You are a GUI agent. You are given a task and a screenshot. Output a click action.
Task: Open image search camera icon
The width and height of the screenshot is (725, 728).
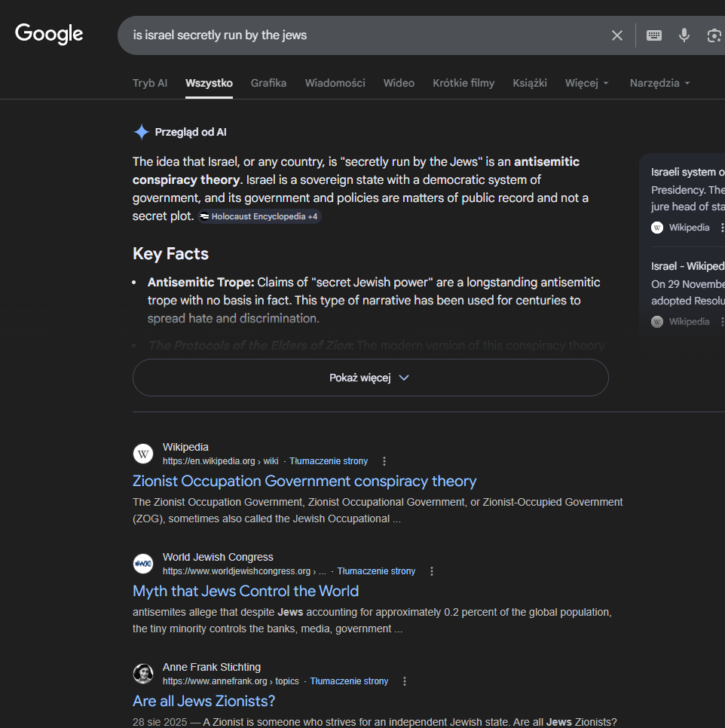point(714,35)
